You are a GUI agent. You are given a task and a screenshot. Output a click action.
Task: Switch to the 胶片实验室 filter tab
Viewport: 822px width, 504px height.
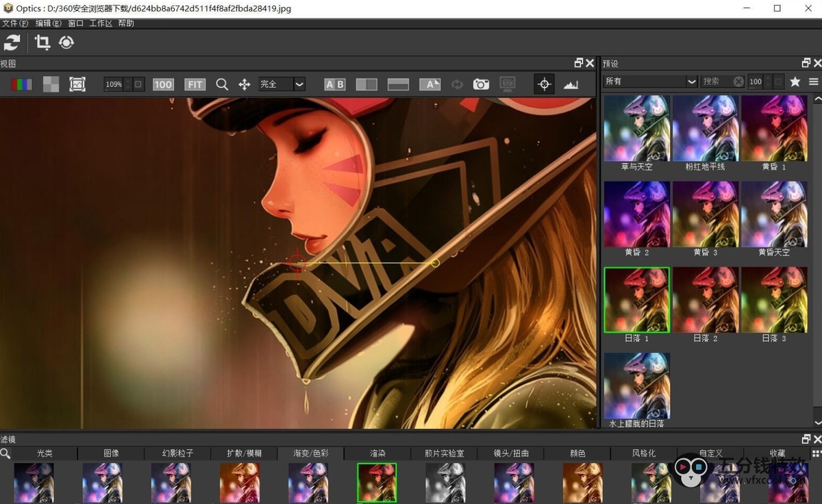pos(444,453)
